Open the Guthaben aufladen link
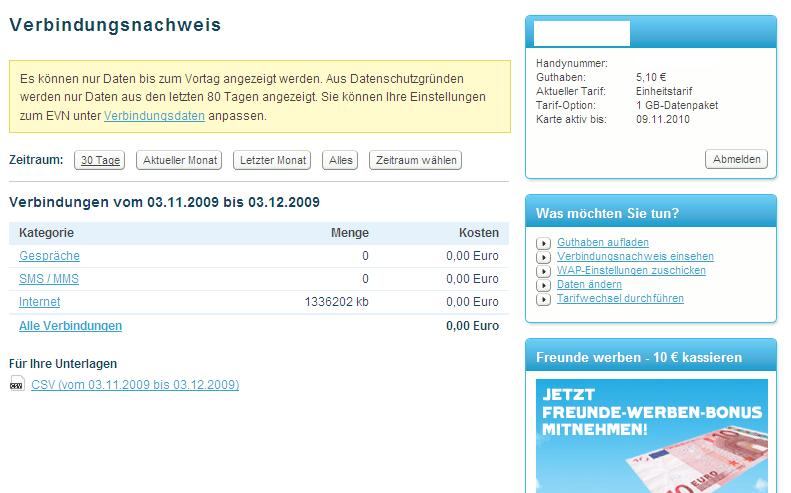Image resolution: width=791 pixels, height=493 pixels. tap(603, 242)
